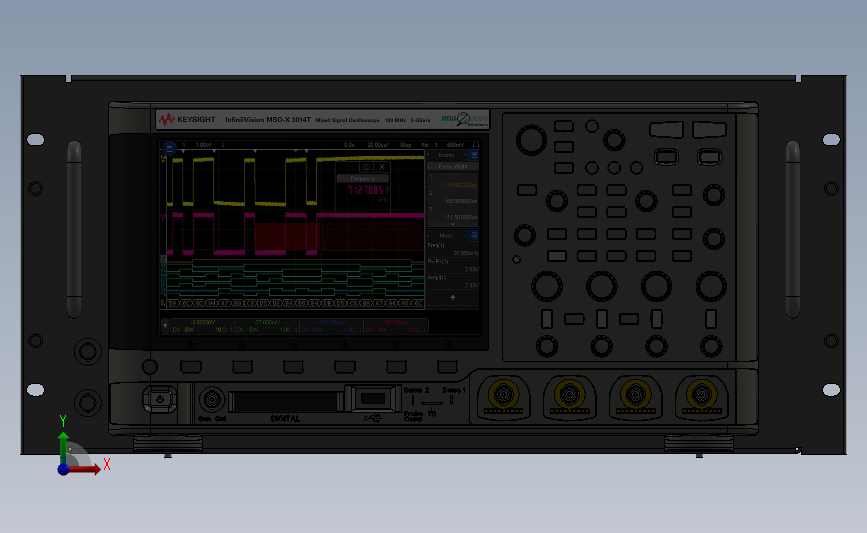Click the channel 4 vertical scale knob
The width and height of the screenshot is (867, 533).
pos(711,286)
